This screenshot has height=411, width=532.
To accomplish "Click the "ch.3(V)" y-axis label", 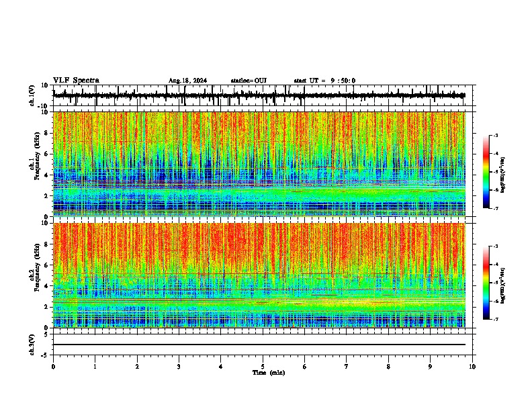I will point(32,345).
